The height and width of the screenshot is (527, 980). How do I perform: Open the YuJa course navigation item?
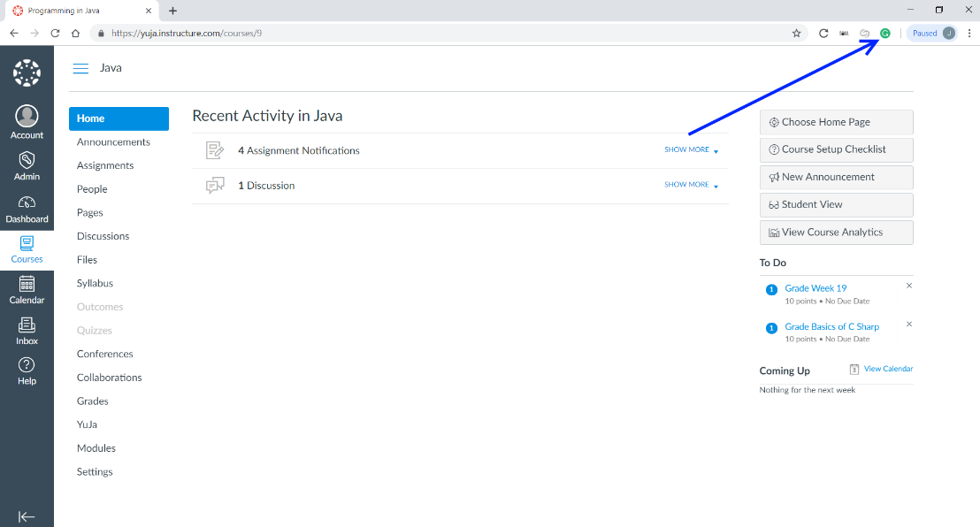pos(87,424)
